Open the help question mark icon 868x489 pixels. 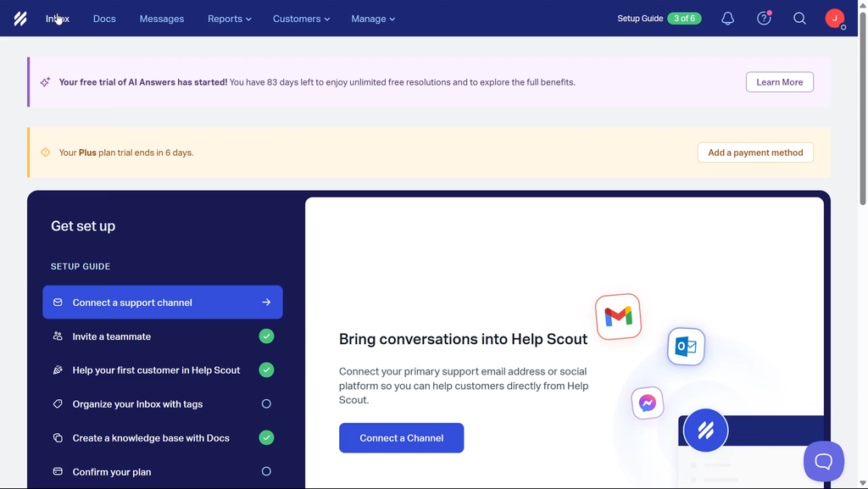pos(764,19)
